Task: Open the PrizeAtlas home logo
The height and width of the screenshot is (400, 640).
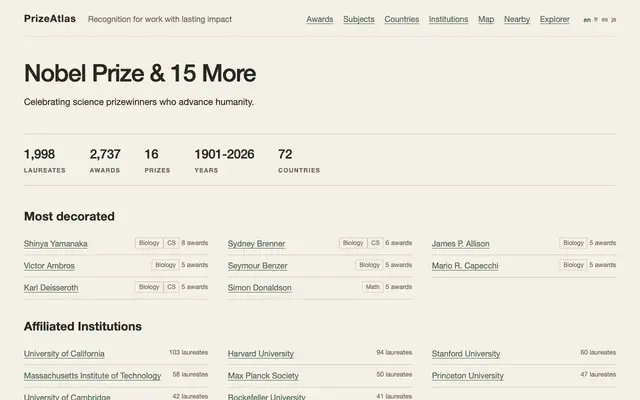Action: point(50,19)
